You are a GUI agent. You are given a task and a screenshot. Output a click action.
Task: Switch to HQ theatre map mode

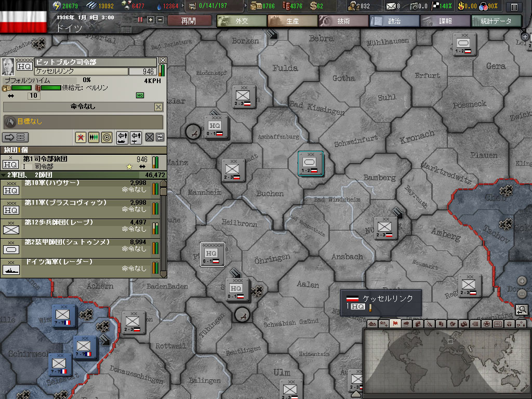[498, 324]
